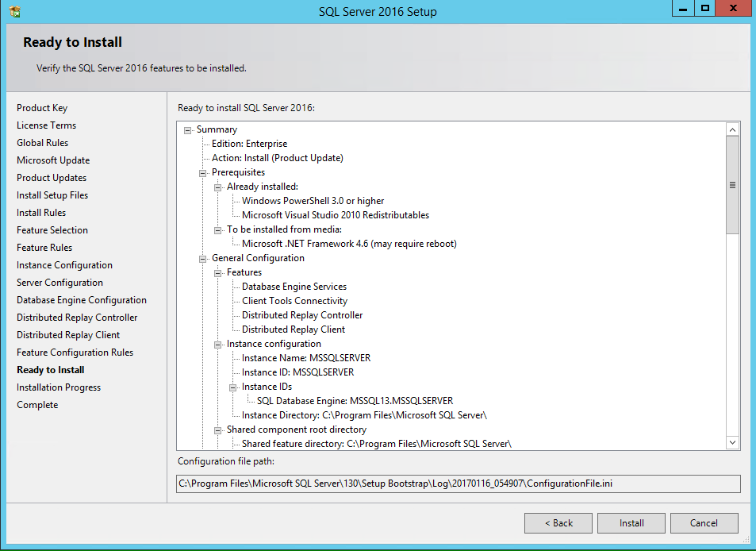
Task: Select Feature Configuration Rules sidebar step
Action: (75, 353)
